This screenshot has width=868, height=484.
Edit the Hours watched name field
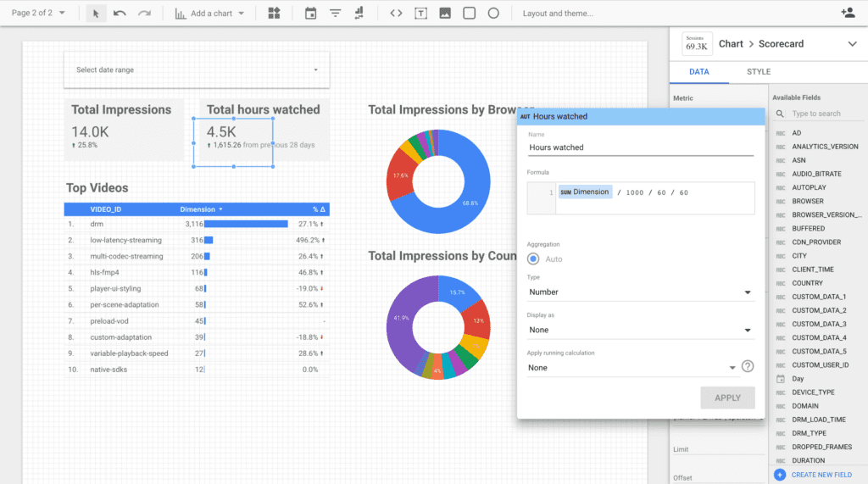coord(641,147)
